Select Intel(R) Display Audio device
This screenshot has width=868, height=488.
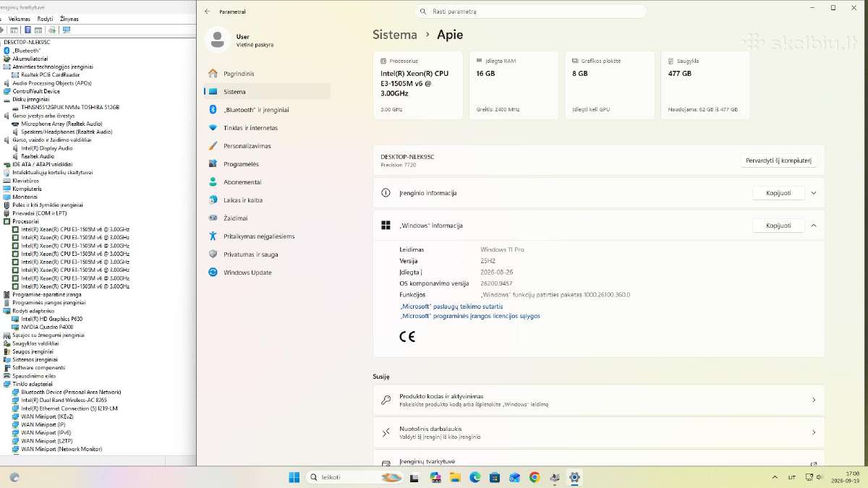click(46, 148)
